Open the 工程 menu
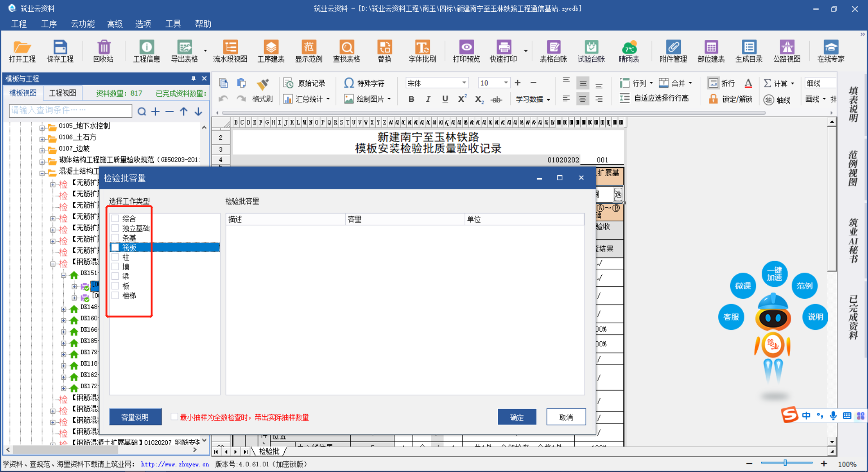 19,24
